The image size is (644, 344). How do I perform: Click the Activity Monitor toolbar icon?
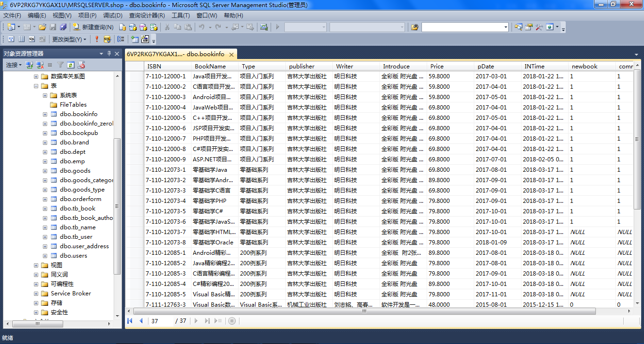click(x=264, y=27)
